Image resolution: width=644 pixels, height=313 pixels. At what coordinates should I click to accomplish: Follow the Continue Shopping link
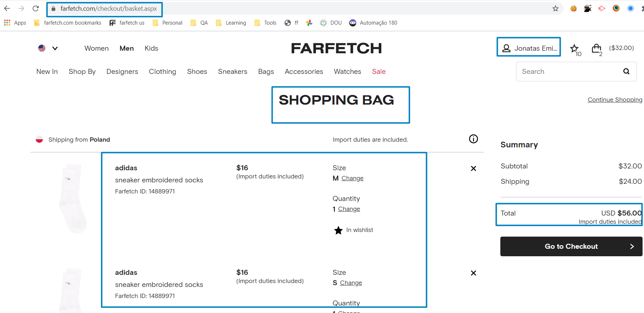coord(615,100)
